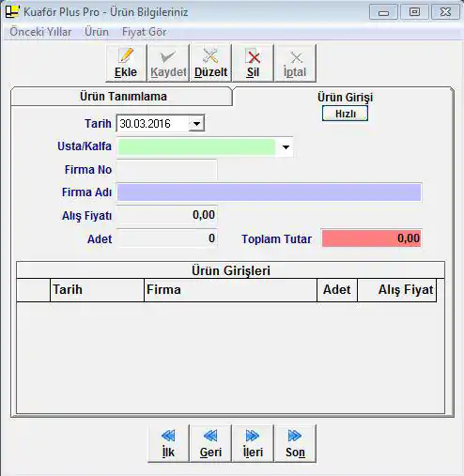Open the Tarih date dropdown arrow
The width and height of the screenshot is (464, 476).
click(x=196, y=123)
